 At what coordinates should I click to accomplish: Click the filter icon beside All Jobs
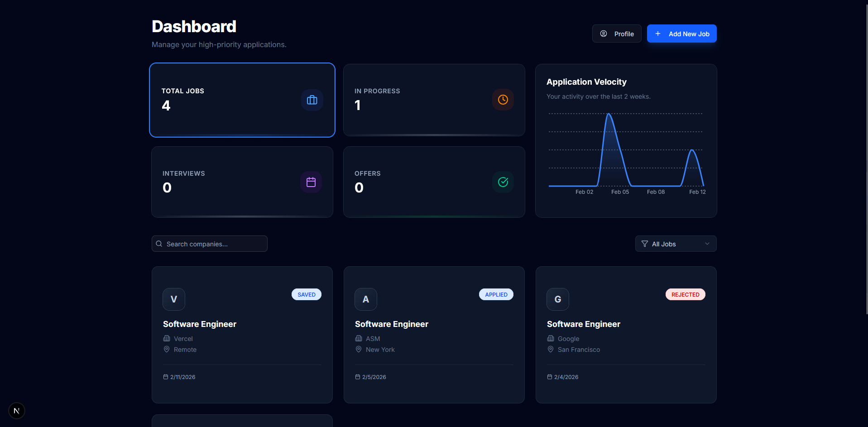click(646, 244)
